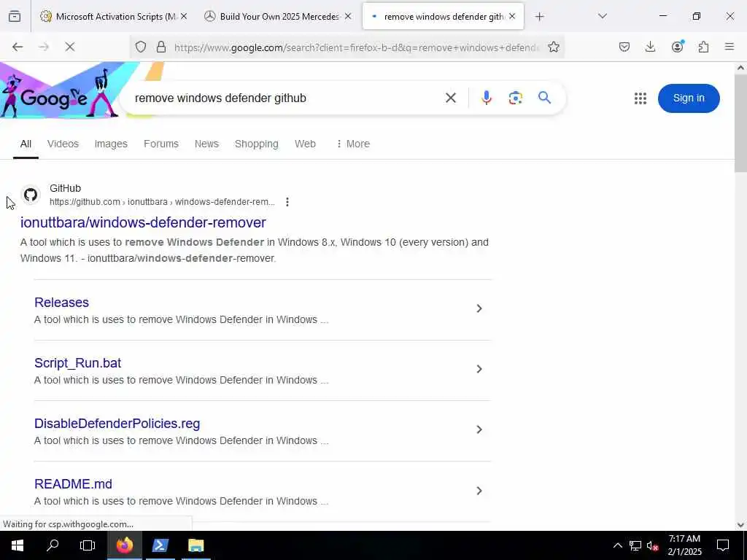Select the Forums search filter

[161, 144]
